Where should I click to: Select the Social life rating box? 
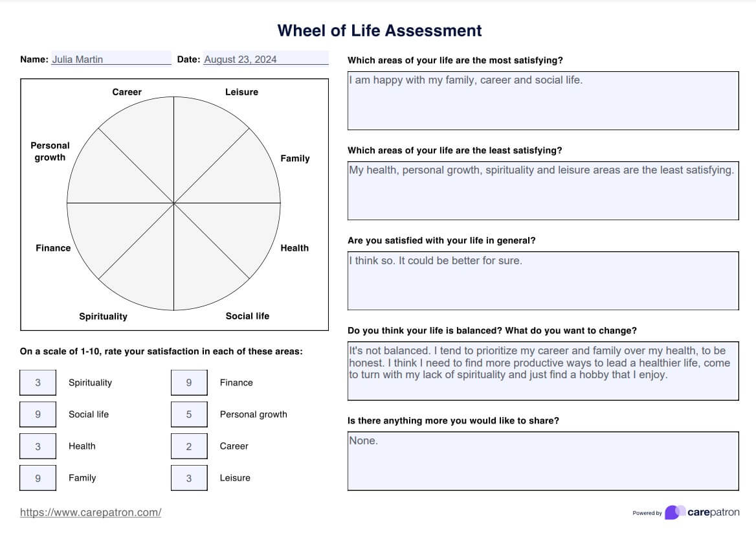coord(38,414)
